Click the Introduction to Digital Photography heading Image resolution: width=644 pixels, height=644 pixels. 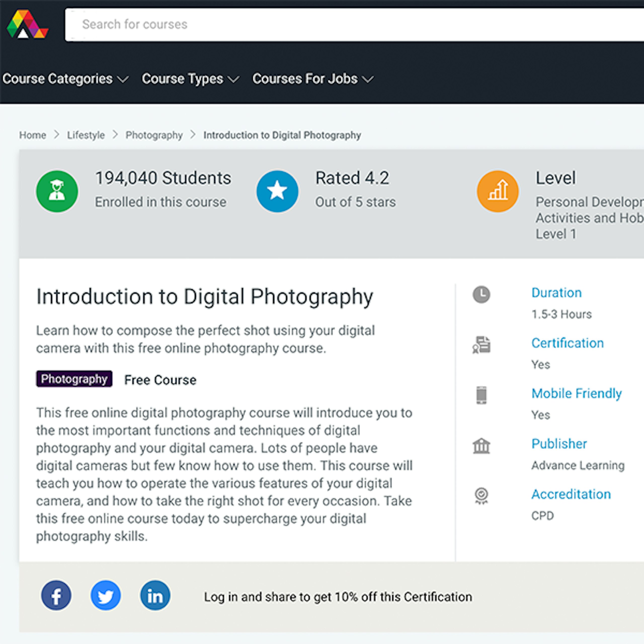[x=205, y=297]
